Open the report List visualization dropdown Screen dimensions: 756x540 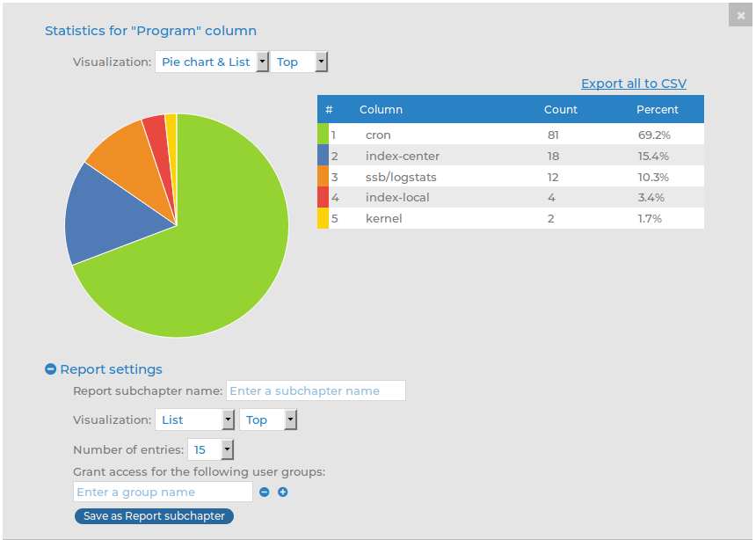click(x=194, y=420)
